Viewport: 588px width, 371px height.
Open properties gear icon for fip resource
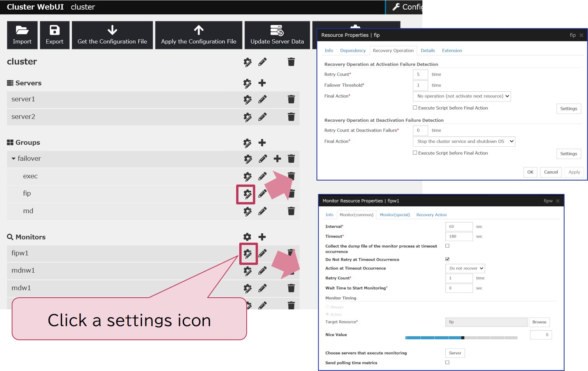[x=247, y=194]
